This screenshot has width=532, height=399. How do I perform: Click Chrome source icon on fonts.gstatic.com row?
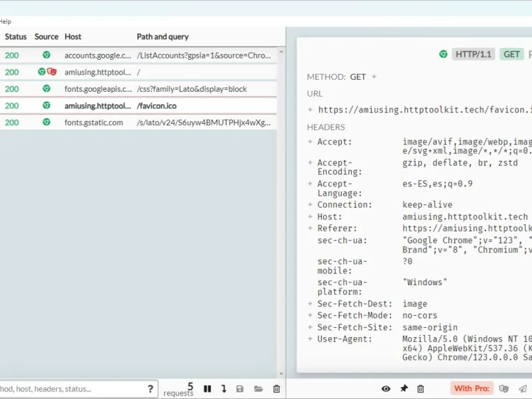47,122
